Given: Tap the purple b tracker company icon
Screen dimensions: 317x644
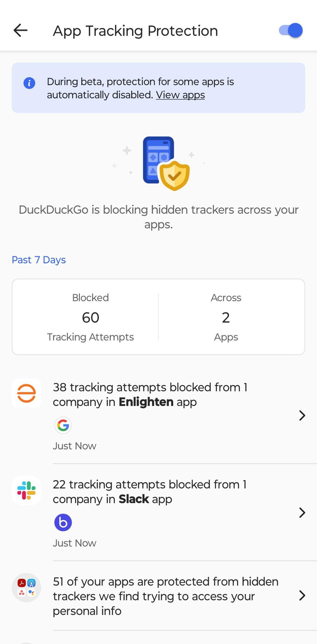Looking at the screenshot, I should tap(63, 522).
